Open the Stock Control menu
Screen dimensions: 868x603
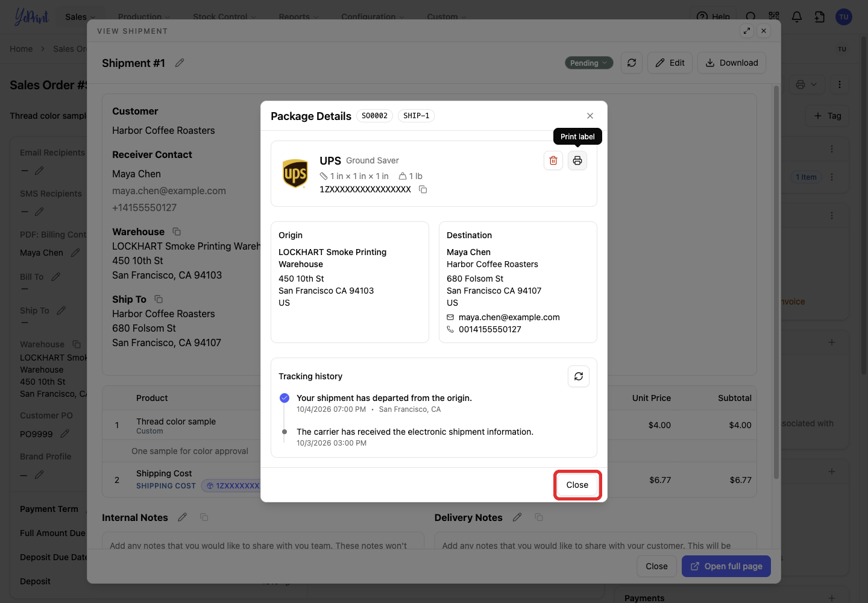[x=224, y=17]
